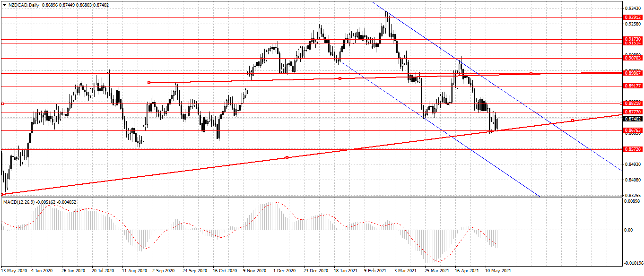
Task: Open the chart menu arrow beside NZDCAD,Daily
Action: [x=4, y=5]
